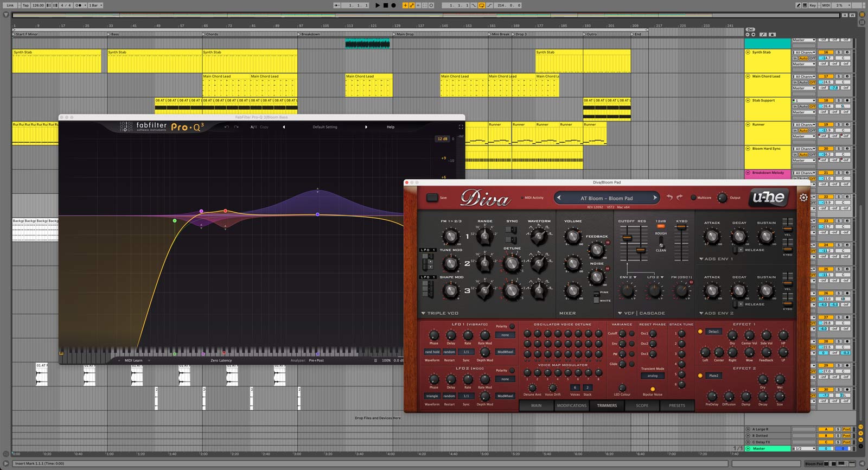This screenshot has width=868, height=470.
Task: Open Diva settings gear icon
Action: pyautogui.click(x=803, y=198)
